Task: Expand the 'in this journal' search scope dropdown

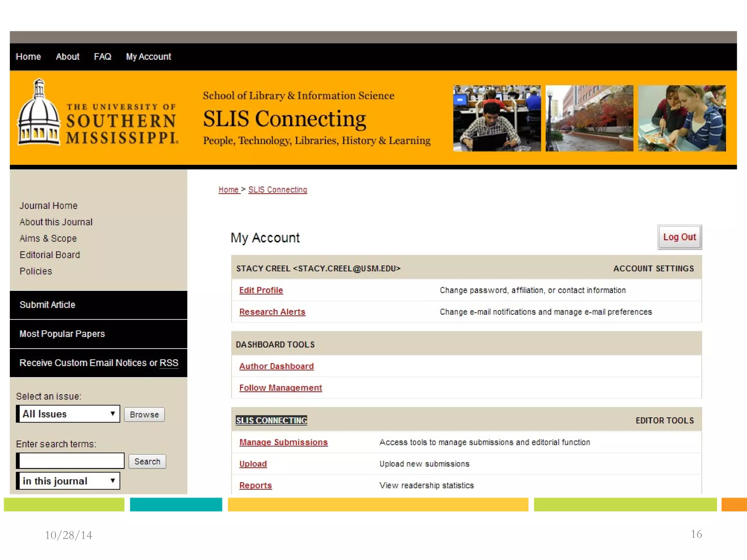Action: coord(68,481)
